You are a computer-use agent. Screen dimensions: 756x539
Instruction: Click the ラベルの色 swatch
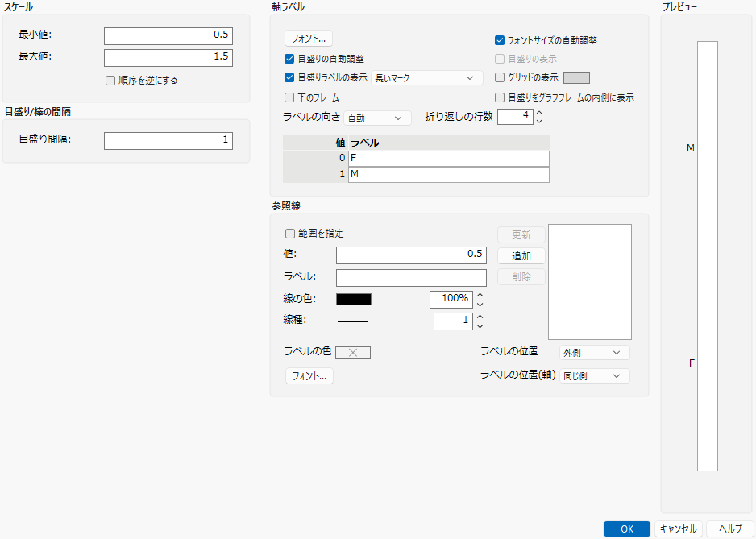[353, 352]
